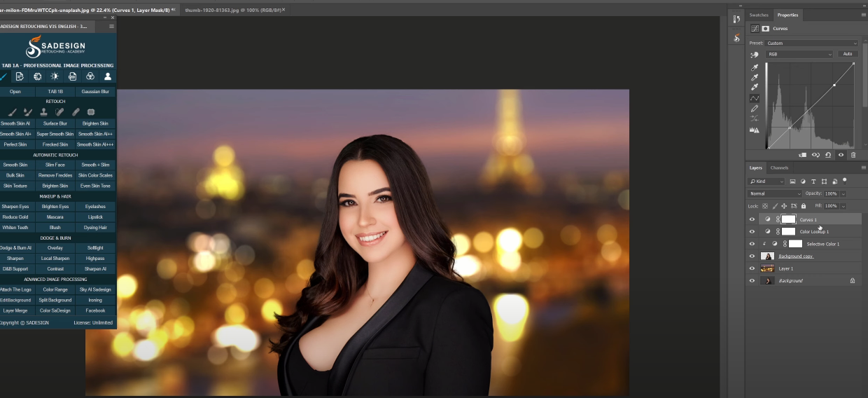Click the Sky AI Sadesign button

(x=95, y=289)
